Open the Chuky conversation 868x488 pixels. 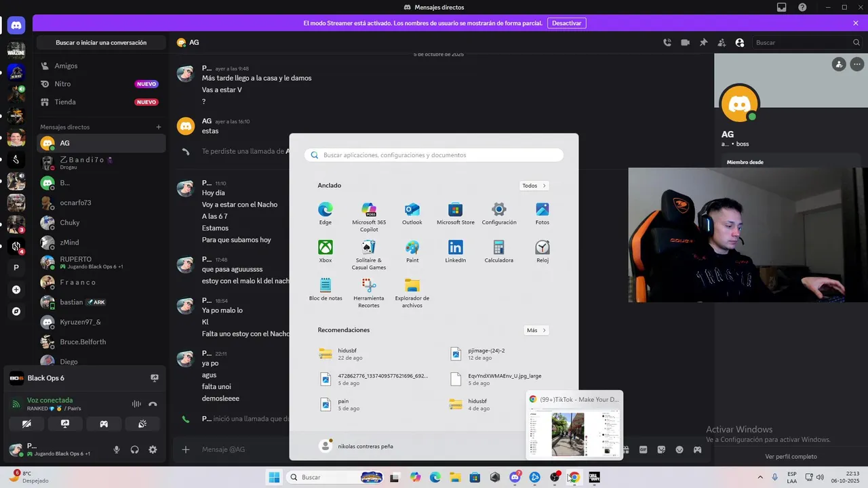point(100,222)
